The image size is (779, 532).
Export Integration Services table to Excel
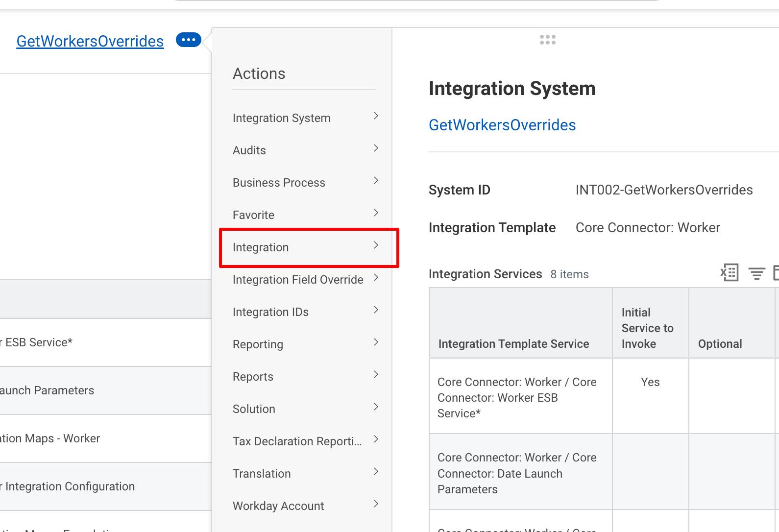pyautogui.click(x=730, y=272)
